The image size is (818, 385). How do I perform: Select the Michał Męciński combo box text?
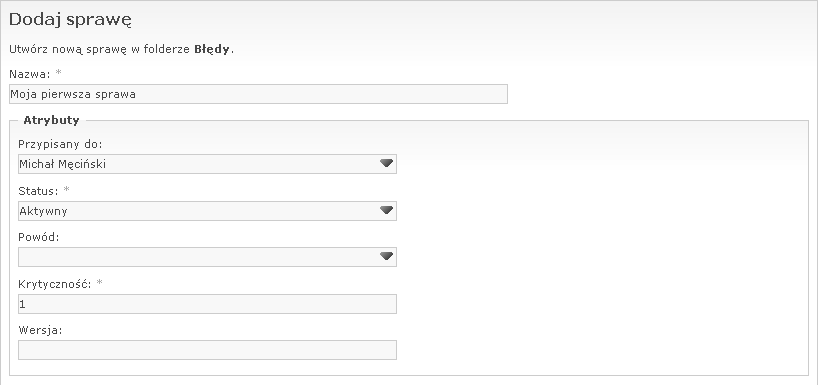point(63,164)
